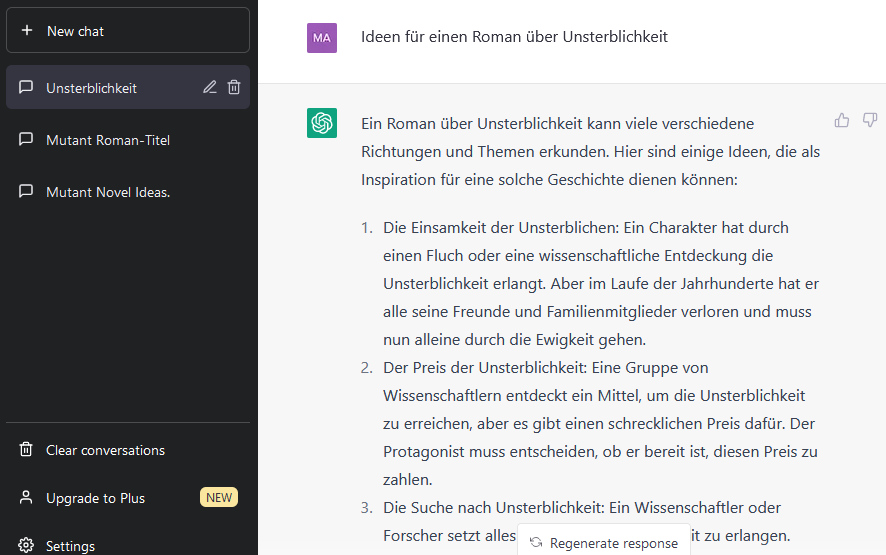Choose Clear conversations in sidebar
Image resolution: width=886 pixels, height=555 pixels.
(105, 450)
